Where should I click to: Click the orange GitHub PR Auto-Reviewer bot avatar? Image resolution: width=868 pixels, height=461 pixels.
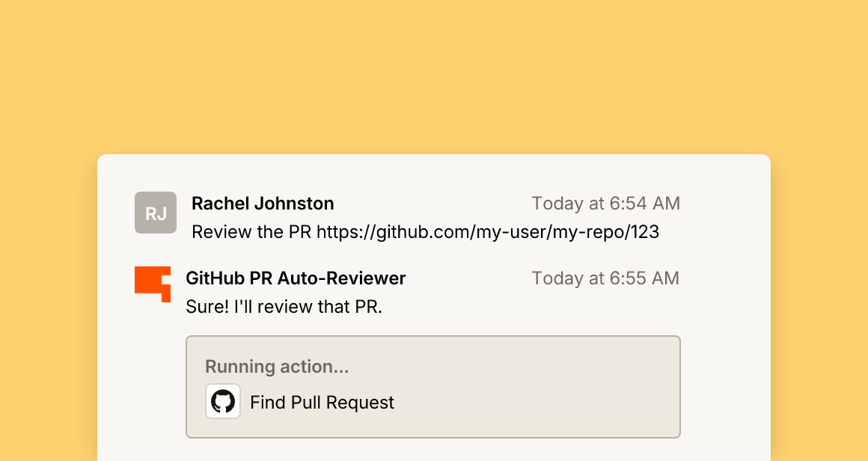153,284
